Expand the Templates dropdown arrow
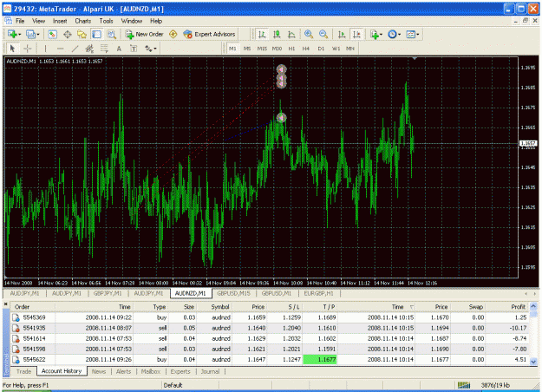Viewport: 542px width, 392px height. (x=418, y=35)
